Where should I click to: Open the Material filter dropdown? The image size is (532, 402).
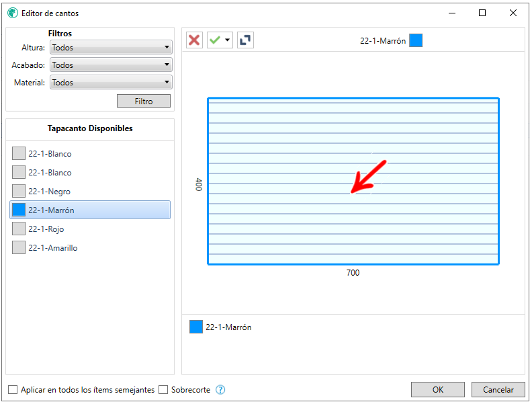(x=111, y=82)
